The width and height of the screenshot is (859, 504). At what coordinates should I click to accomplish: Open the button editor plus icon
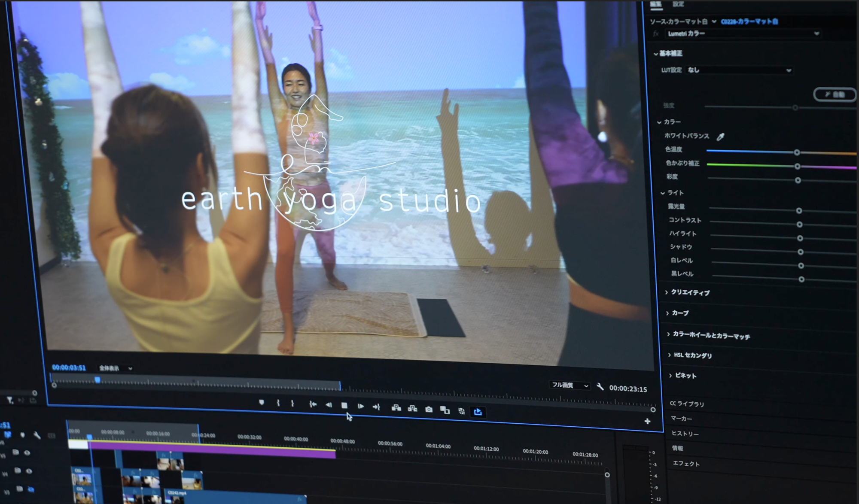[x=647, y=421]
